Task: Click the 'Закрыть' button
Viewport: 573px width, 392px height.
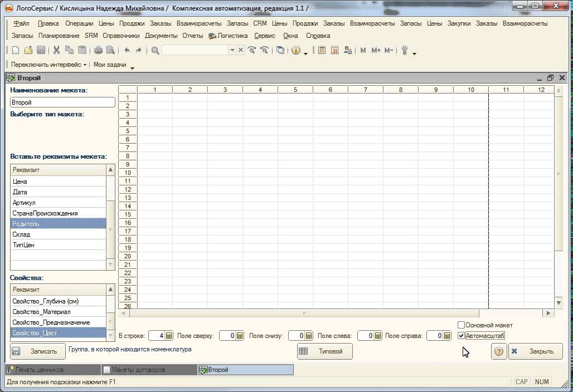Action: coord(535,351)
